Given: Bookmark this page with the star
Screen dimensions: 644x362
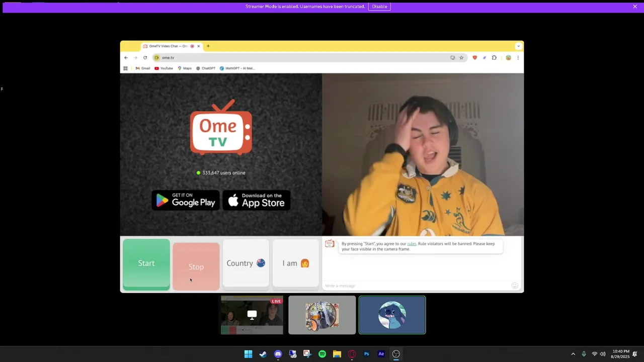Looking at the screenshot, I should click(x=461, y=58).
